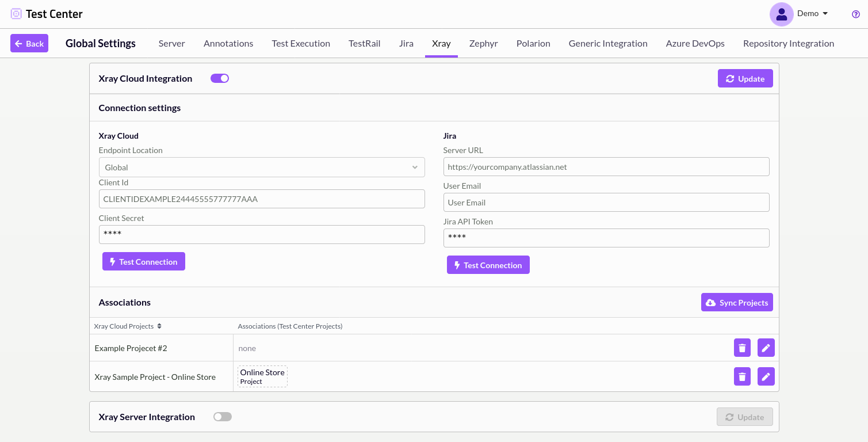The image size is (868, 442).
Task: Edit the Example Projecet #2 association
Action: click(766, 348)
